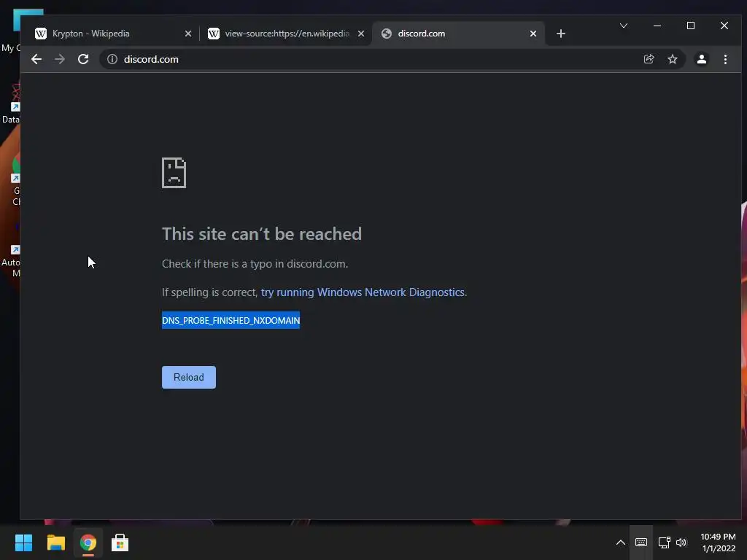Image resolution: width=747 pixels, height=560 pixels.
Task: Open Windows Network Diagnostics link
Action: point(363,292)
